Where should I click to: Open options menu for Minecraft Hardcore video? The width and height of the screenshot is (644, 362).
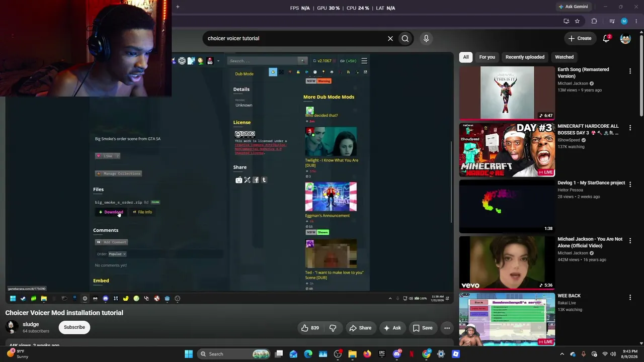(630, 128)
